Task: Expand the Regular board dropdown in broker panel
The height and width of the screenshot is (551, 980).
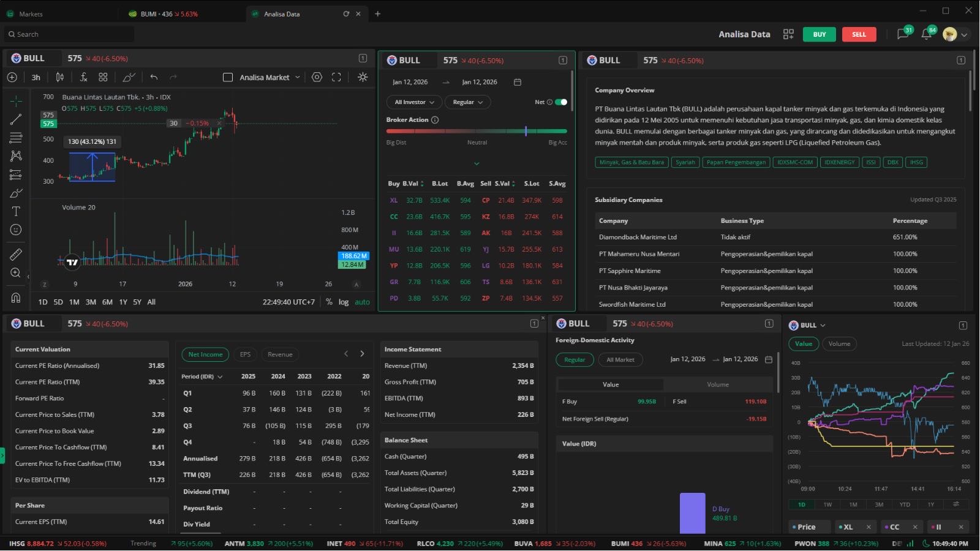Action: (467, 102)
